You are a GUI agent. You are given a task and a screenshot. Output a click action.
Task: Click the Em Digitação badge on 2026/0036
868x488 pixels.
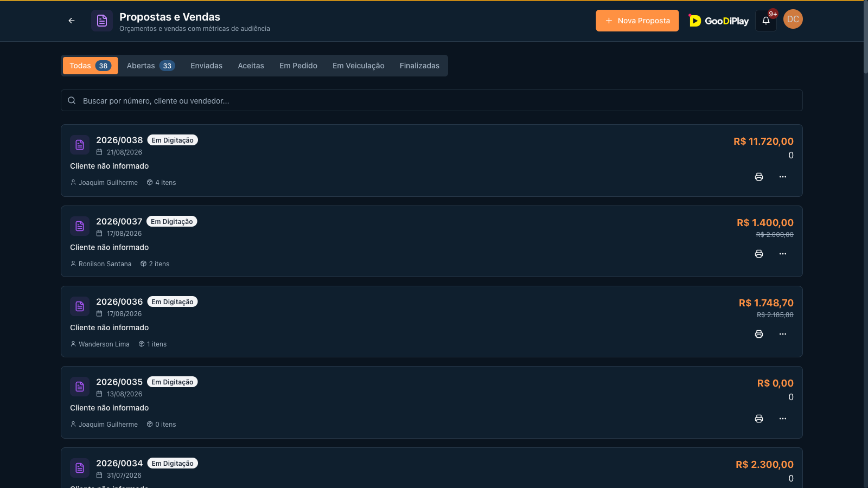coord(173,301)
